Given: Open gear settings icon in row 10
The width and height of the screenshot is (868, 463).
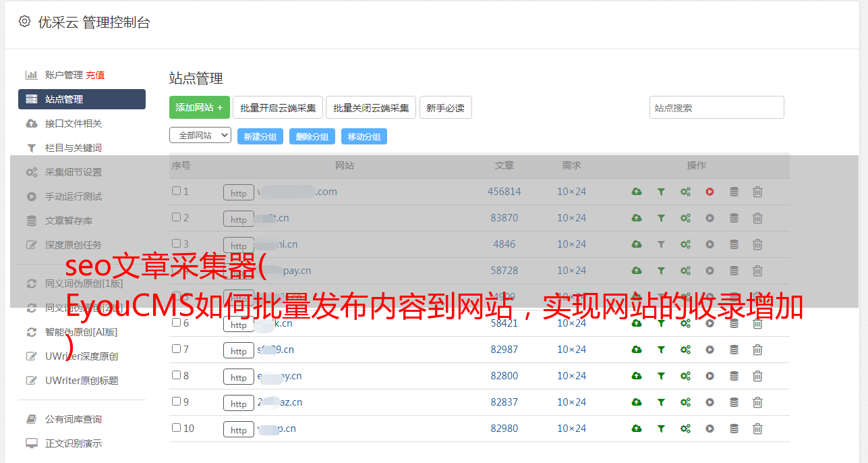Looking at the screenshot, I should coord(685,429).
